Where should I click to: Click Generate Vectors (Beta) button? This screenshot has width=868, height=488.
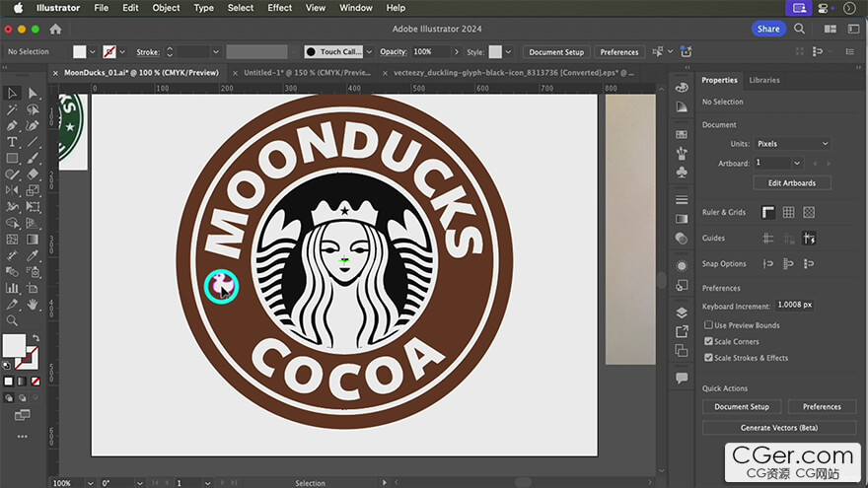pyautogui.click(x=779, y=428)
